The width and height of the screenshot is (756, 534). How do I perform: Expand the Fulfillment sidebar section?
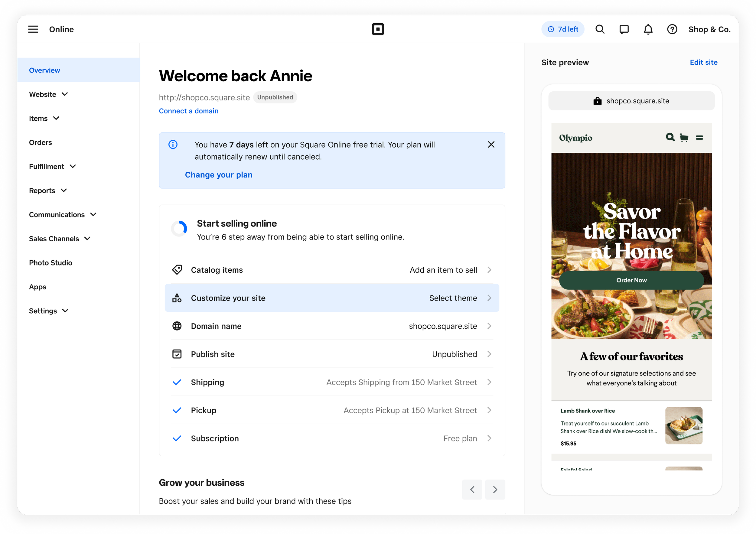tap(52, 167)
